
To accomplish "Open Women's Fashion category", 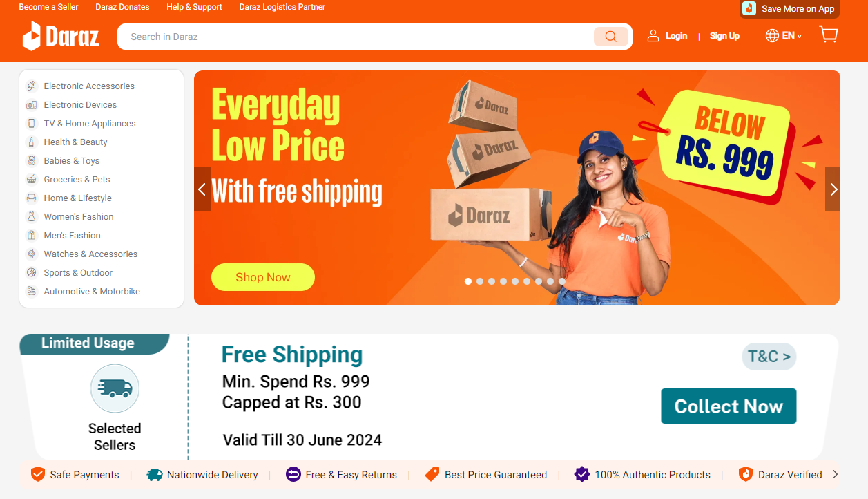I will [x=79, y=217].
